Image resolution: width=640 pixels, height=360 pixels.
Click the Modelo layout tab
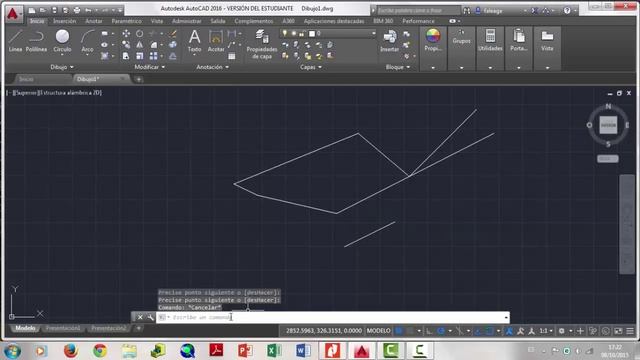pyautogui.click(x=25, y=328)
